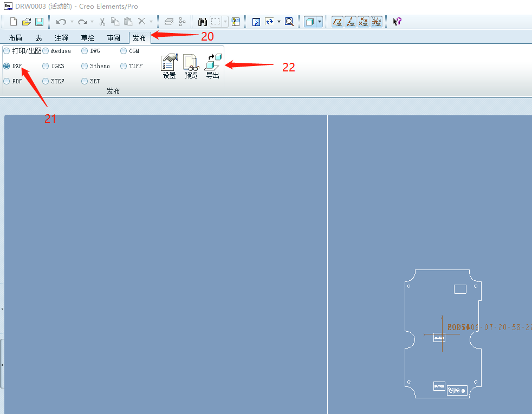The image size is (532, 414).
Task: Expand the redo history dropdown arrow
Action: pos(92,22)
